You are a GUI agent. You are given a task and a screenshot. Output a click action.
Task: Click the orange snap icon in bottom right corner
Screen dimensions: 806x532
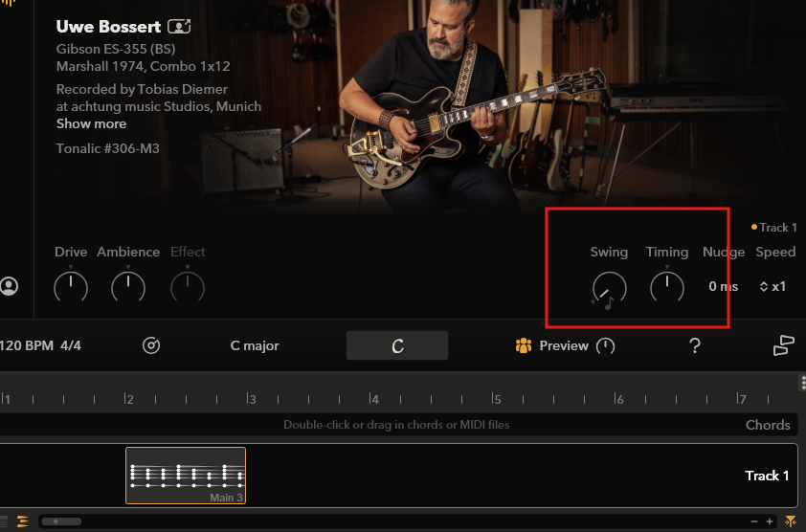click(790, 521)
